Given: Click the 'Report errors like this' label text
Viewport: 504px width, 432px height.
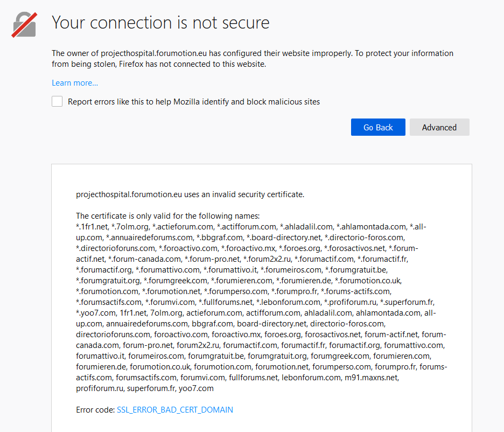Looking at the screenshot, I should pos(194,102).
